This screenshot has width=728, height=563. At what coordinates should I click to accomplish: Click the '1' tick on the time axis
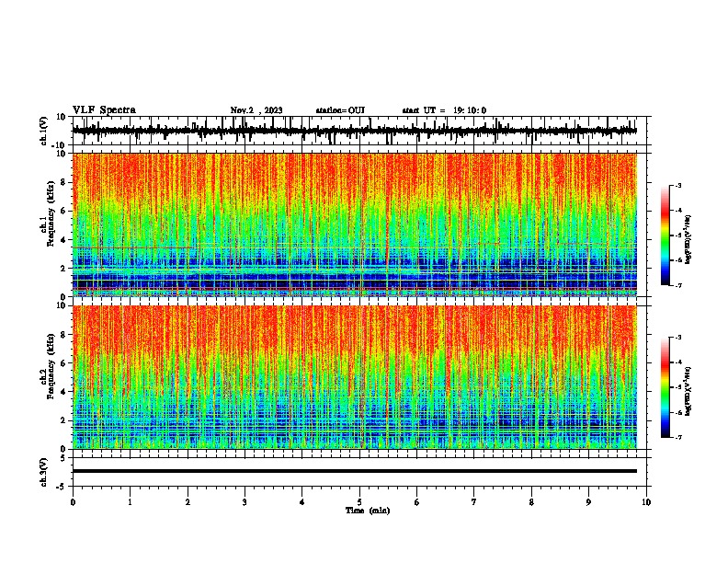click(x=130, y=502)
